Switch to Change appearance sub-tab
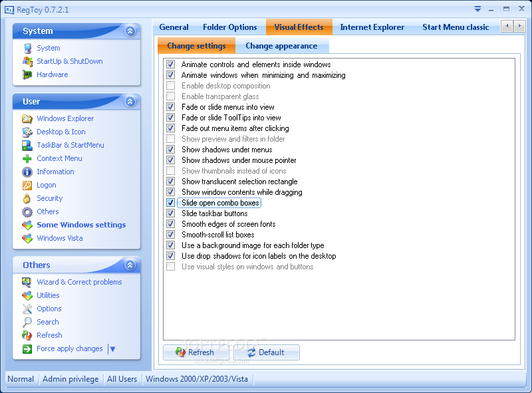Image resolution: width=532 pixels, height=393 pixels. point(281,46)
